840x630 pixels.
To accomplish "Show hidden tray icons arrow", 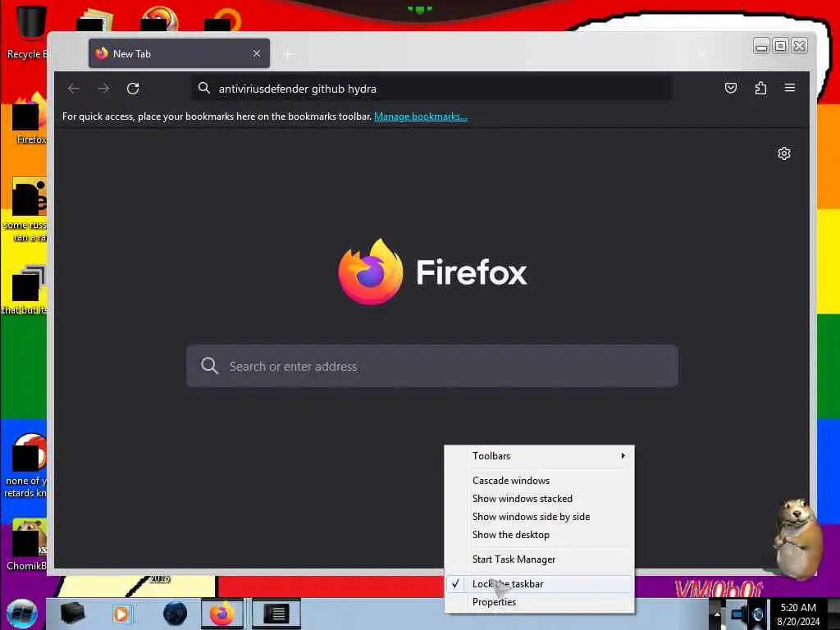I will click(x=717, y=614).
